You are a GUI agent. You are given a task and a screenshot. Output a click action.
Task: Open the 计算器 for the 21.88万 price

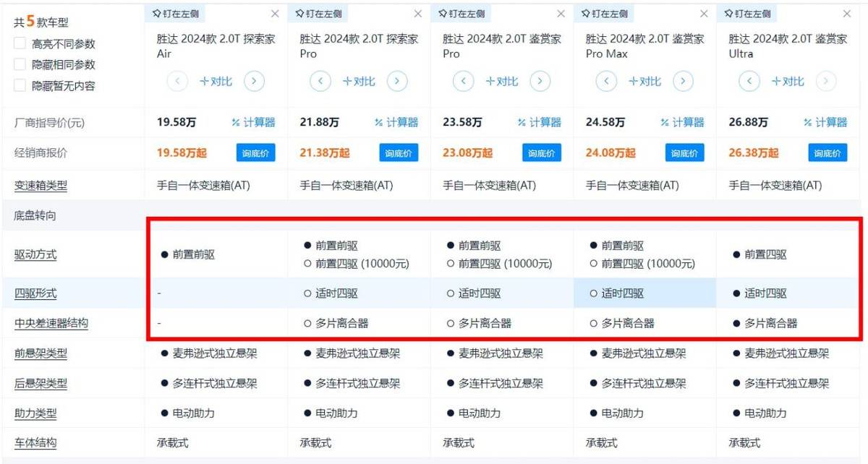click(x=396, y=123)
